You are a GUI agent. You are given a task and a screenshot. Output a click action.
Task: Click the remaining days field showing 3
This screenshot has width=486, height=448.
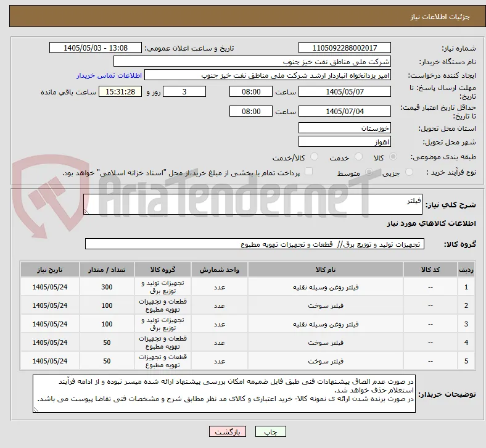click(x=184, y=91)
